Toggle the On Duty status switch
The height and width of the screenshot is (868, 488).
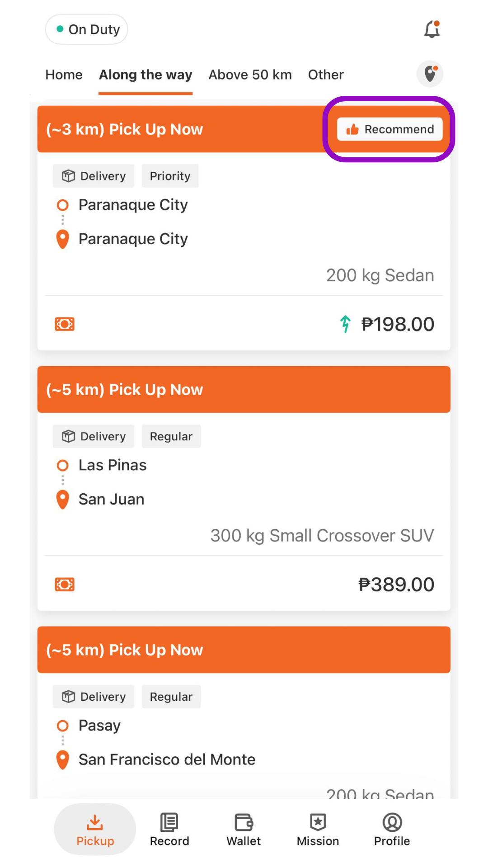point(86,29)
